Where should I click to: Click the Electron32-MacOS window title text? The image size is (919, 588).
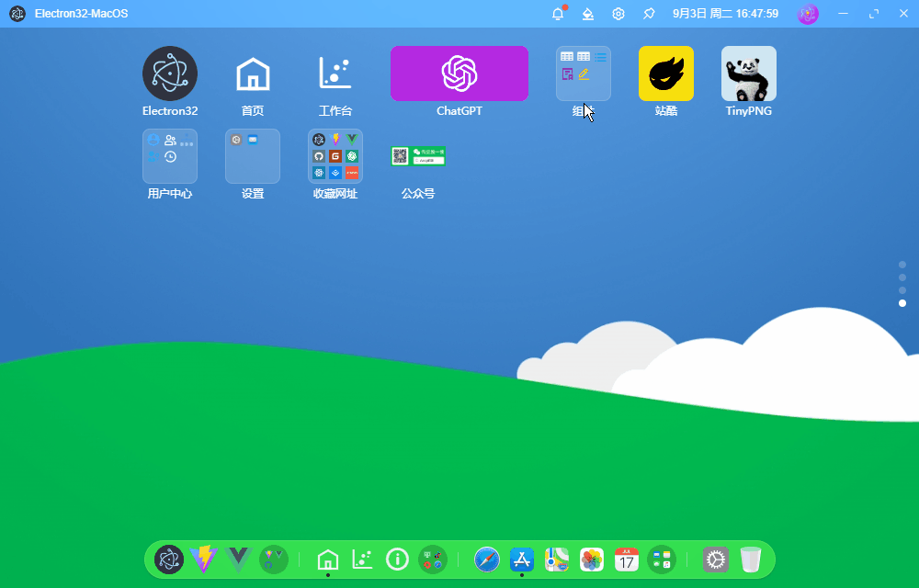(x=82, y=14)
